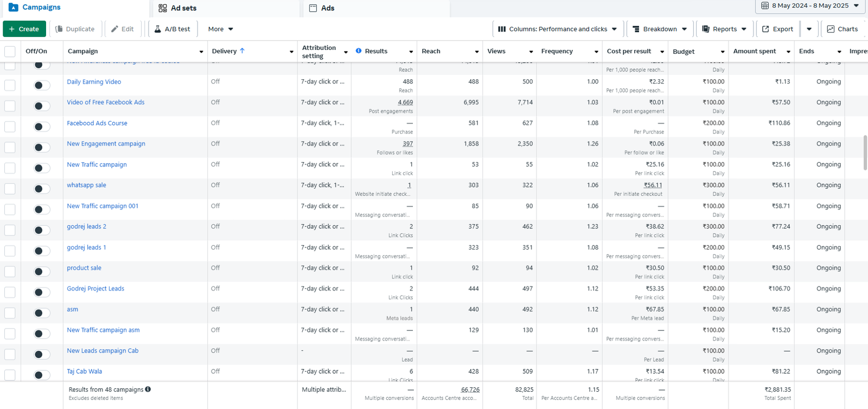Sort by the Cost per result header
The height and width of the screenshot is (409, 868).
pyautogui.click(x=629, y=51)
